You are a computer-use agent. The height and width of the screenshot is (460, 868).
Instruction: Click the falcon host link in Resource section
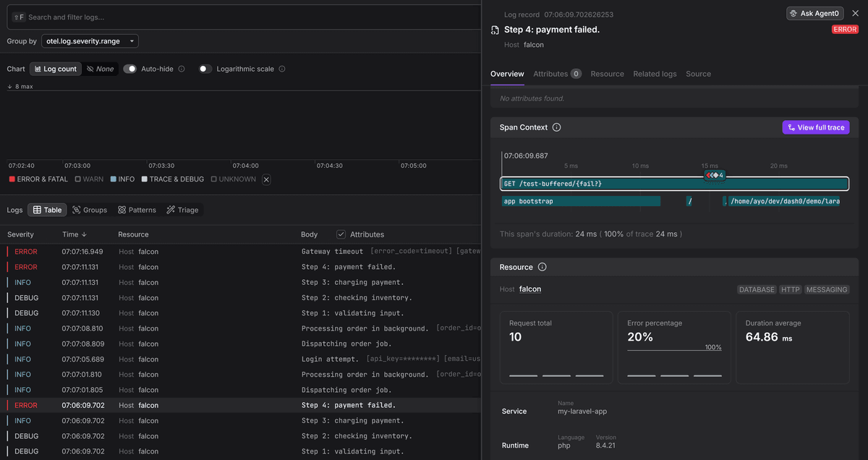tap(530, 289)
